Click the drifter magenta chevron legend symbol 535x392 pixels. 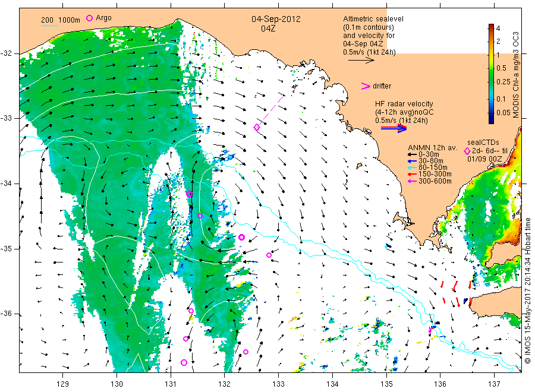click(366, 86)
